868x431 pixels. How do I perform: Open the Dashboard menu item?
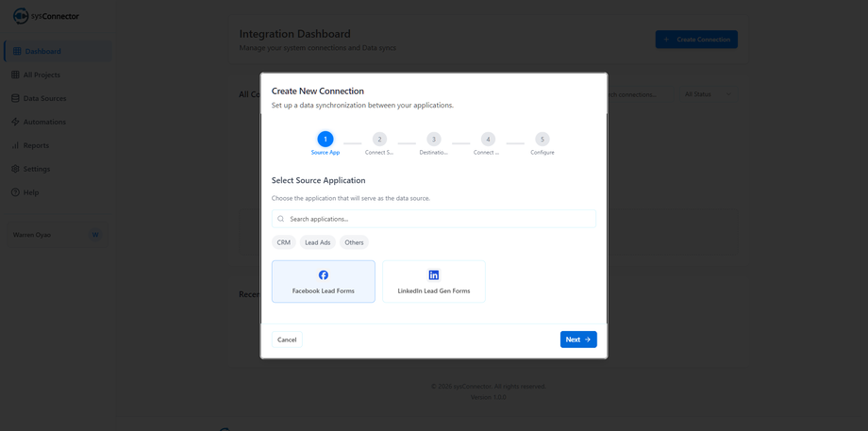tap(42, 51)
